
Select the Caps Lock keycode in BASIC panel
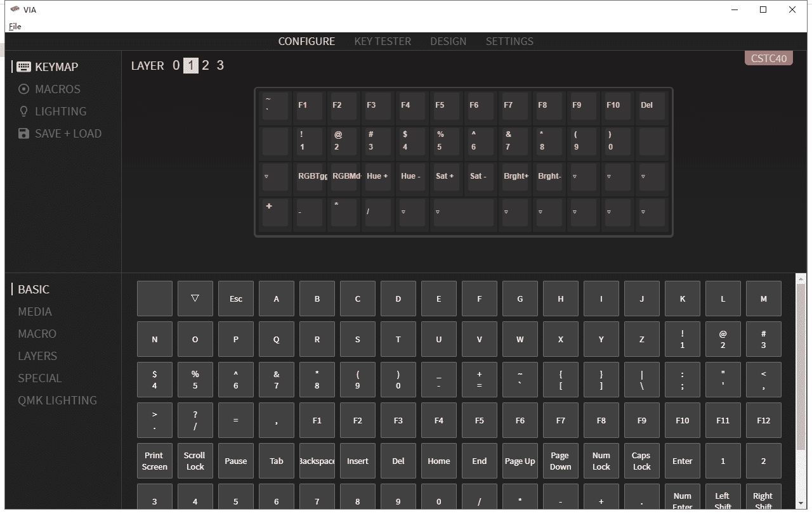tap(641, 461)
